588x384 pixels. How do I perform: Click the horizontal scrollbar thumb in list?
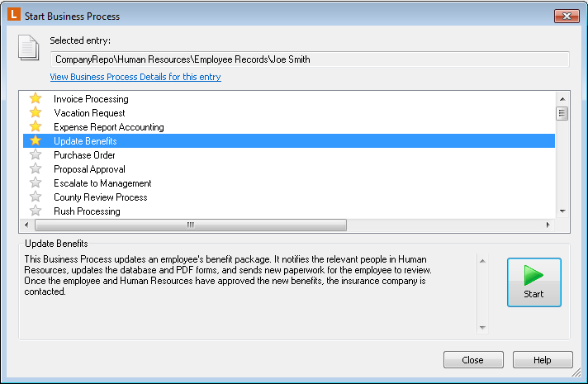tap(190, 225)
